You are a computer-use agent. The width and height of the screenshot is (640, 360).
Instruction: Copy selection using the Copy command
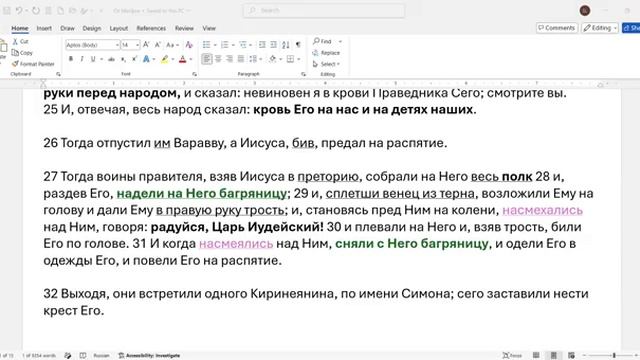tap(22, 53)
